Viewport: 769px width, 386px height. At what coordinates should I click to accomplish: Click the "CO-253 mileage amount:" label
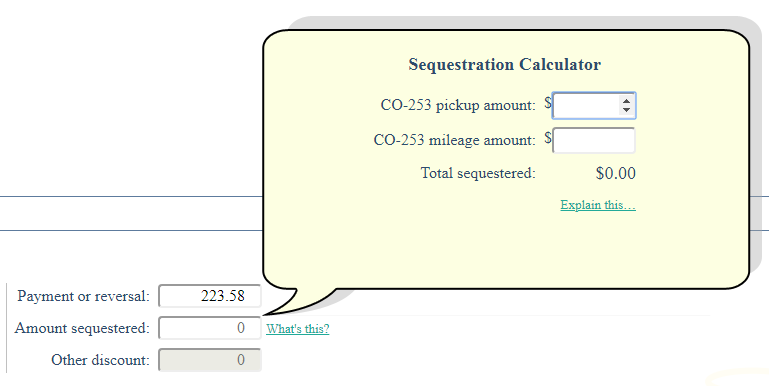[x=455, y=140]
